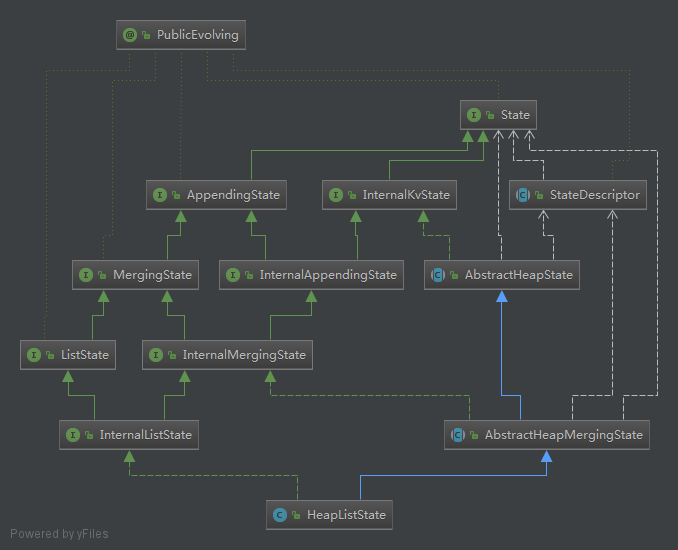Click the interface icon on AppendingState
Screen dimensions: 678x550
point(160,195)
